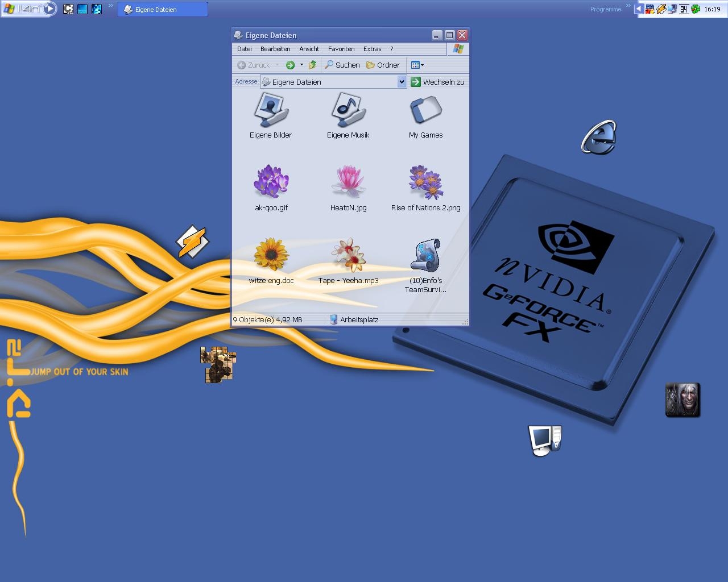Expand the Programme toolbar chevron
Screen dimensions: 728x582
pos(628,6)
